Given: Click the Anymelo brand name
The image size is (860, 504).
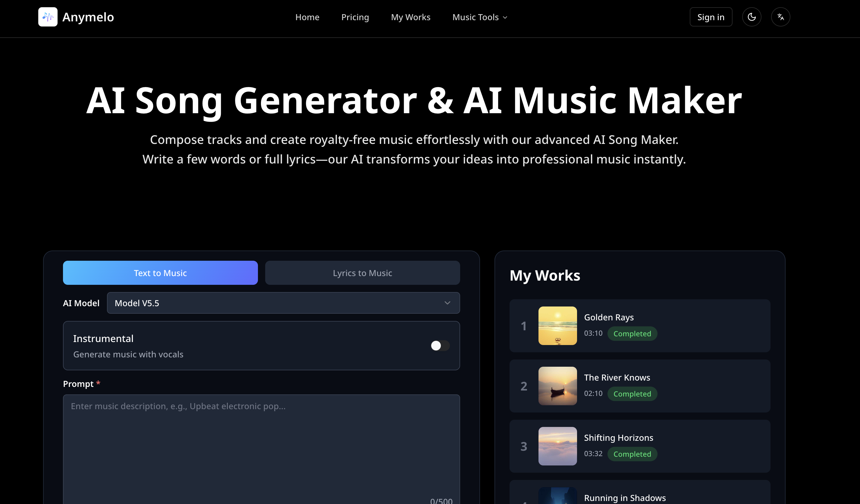Looking at the screenshot, I should tap(88, 17).
